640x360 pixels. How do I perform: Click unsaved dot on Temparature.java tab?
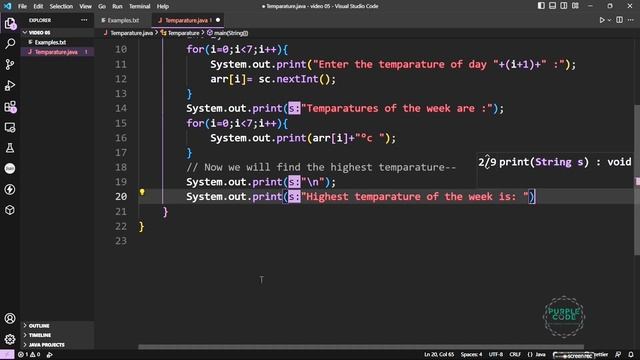[x=218, y=20]
